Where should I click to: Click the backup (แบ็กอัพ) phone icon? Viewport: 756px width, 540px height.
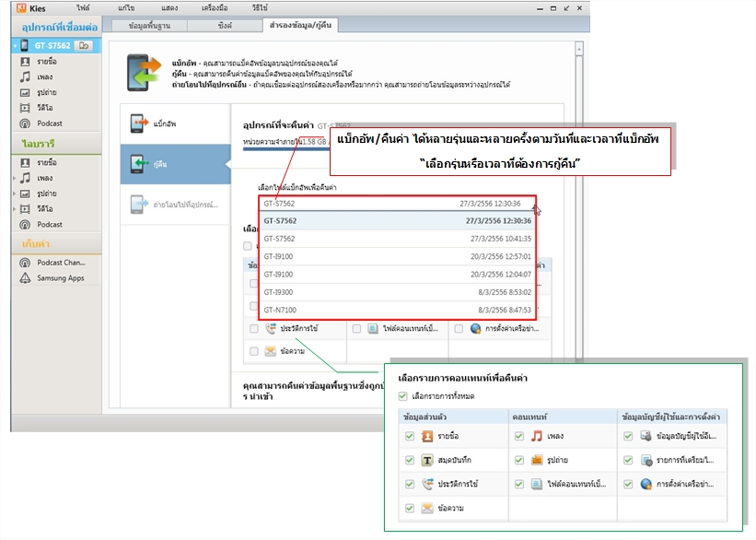[138, 123]
